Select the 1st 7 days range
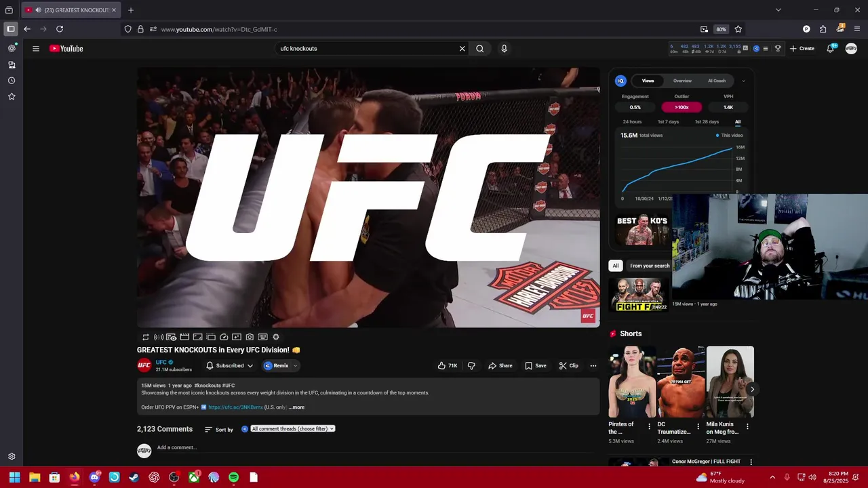 [668, 122]
